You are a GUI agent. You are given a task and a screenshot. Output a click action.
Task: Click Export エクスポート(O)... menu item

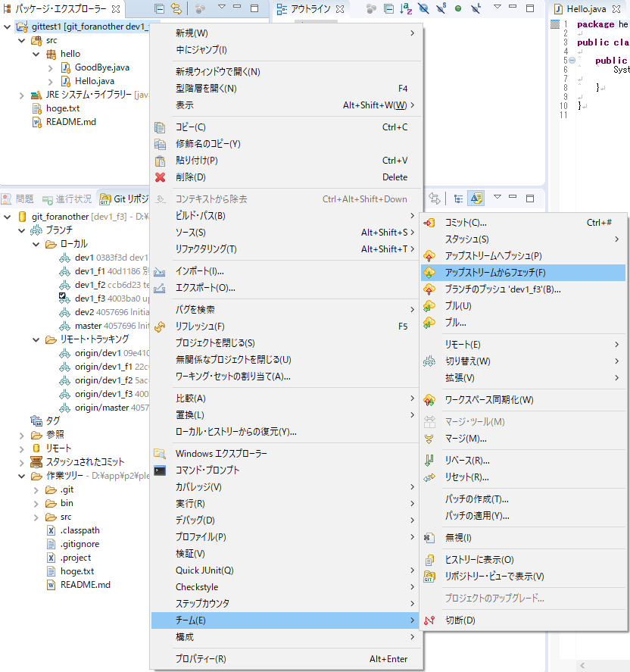point(286,289)
